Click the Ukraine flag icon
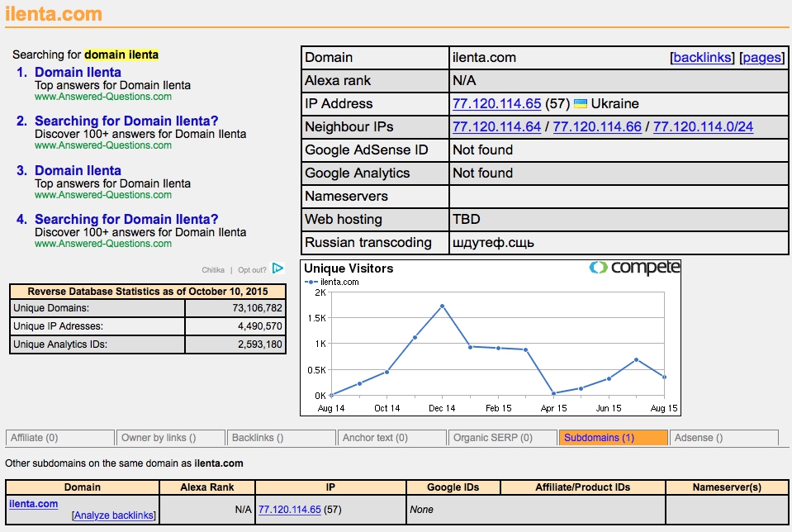Screen dimensions: 792x532 [x=581, y=104]
